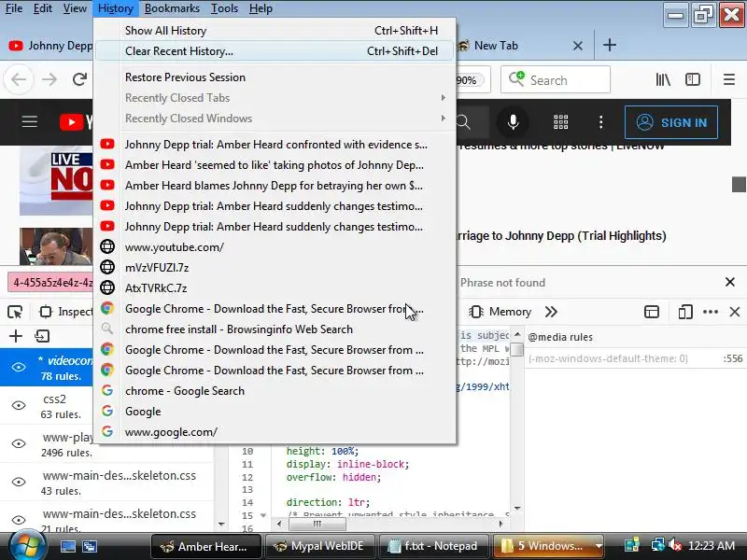The height and width of the screenshot is (560, 747).
Task: Switch to Inspector devtools panel
Action: 65,312
